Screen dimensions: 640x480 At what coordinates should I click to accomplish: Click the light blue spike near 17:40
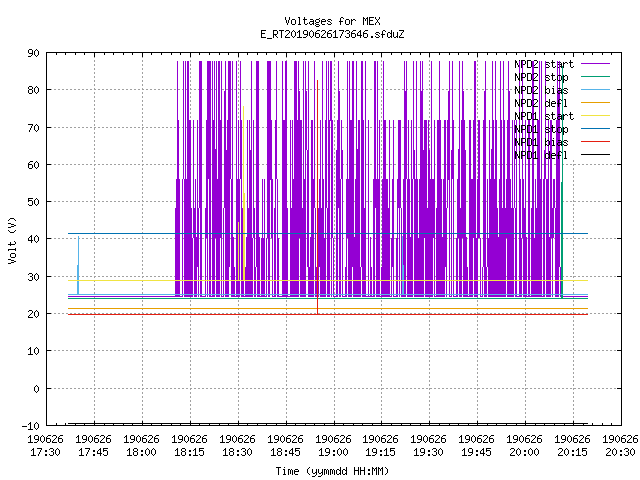(x=78, y=265)
